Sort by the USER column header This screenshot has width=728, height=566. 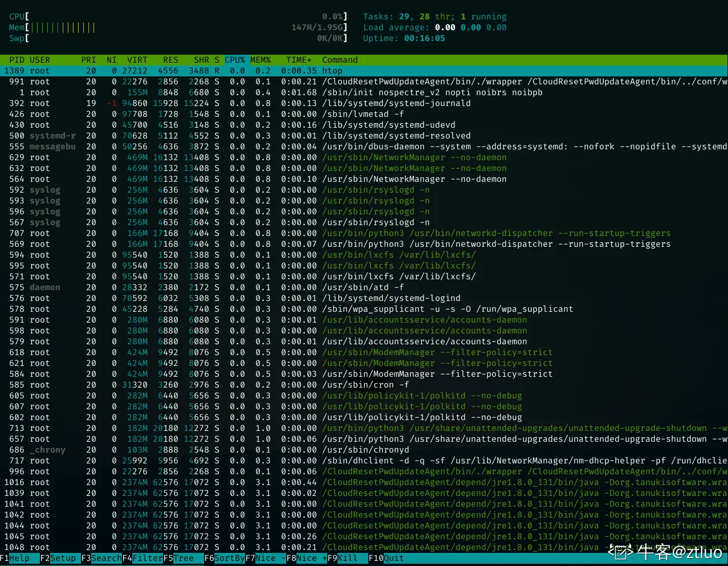tap(40, 60)
